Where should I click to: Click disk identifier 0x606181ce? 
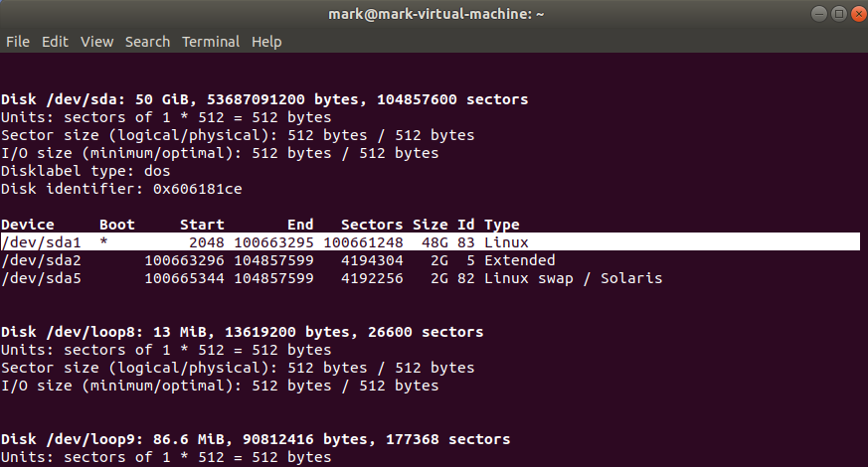click(198, 189)
